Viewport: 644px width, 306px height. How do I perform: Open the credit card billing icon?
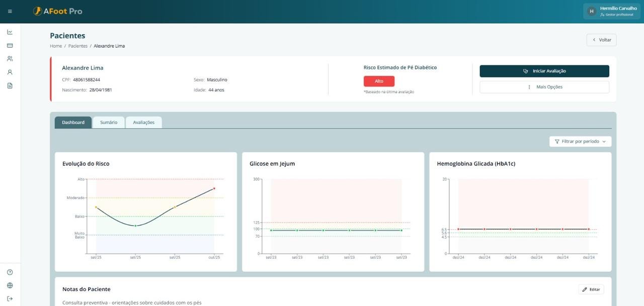[10, 45]
